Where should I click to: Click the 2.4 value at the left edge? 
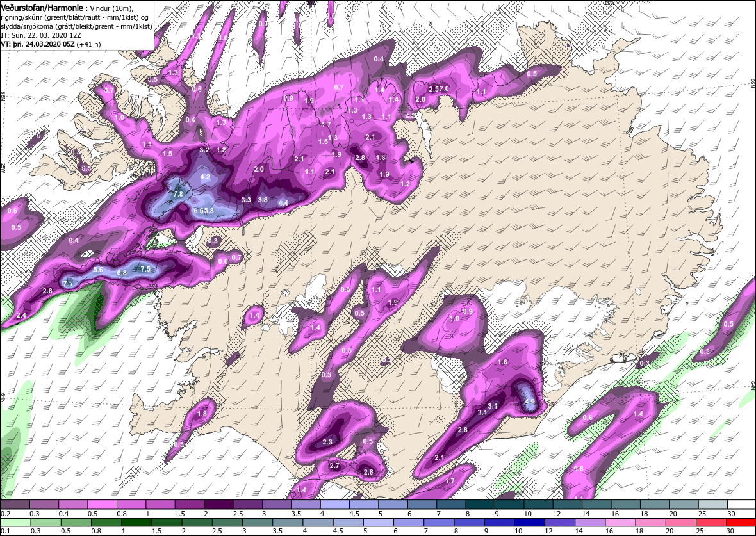click(21, 315)
